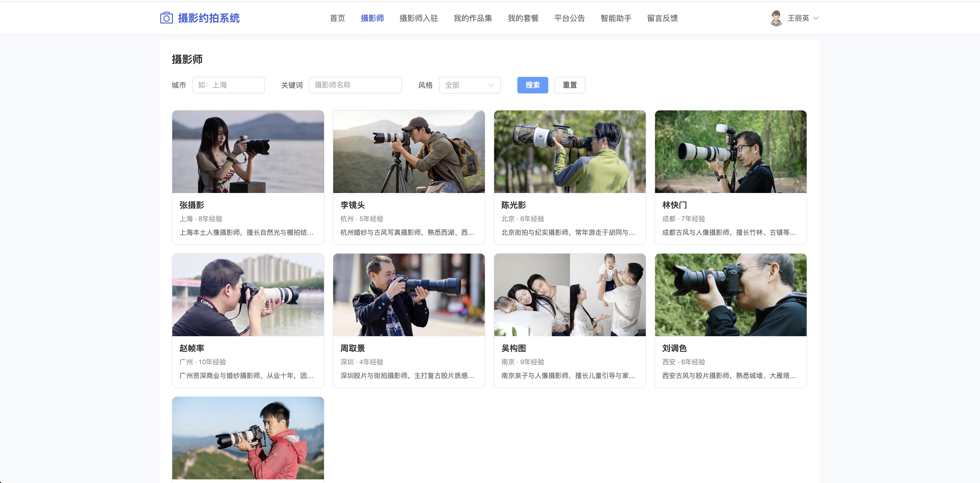980x483 pixels.
Task: Go to the 首页 menu item
Action: [x=337, y=18]
